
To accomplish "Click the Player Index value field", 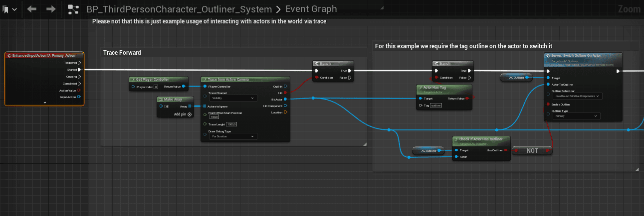I will (x=156, y=87).
